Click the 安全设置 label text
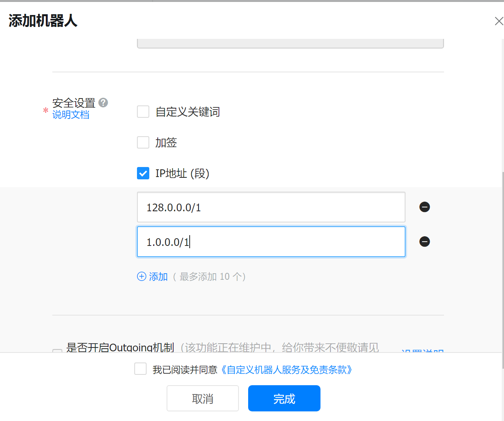504x421 pixels. click(74, 103)
